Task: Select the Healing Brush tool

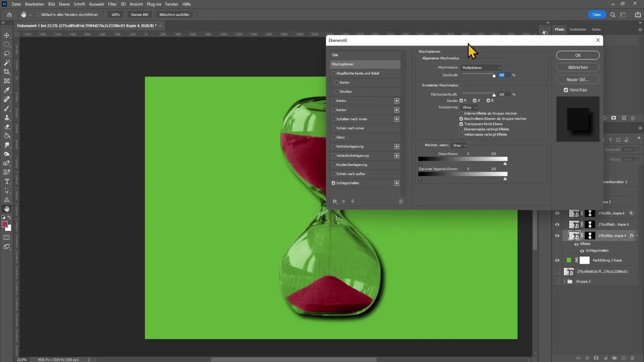Action: tap(7, 99)
